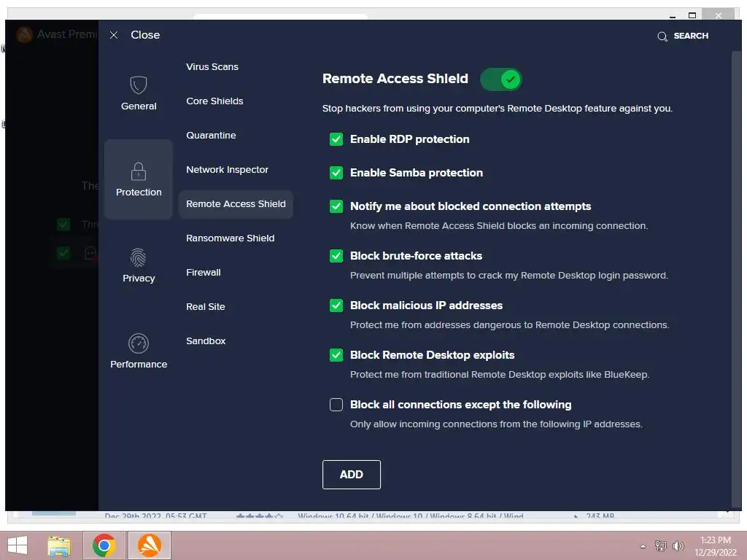Image resolution: width=747 pixels, height=560 pixels.
Task: Click the Avast taskbar icon
Action: (x=149, y=545)
